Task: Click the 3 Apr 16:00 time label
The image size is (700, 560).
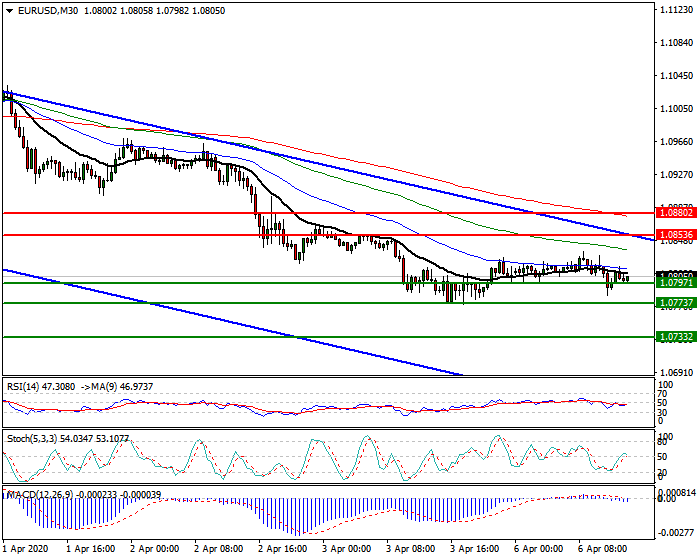Action: [x=475, y=549]
